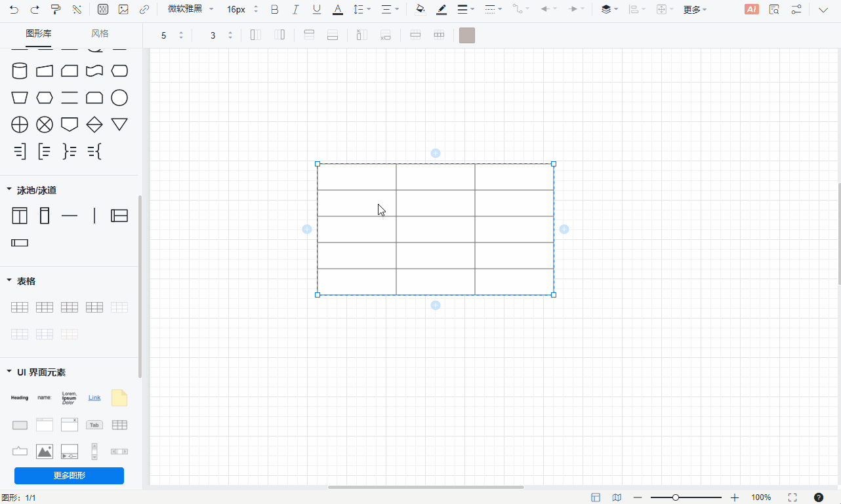Screen dimensions: 841x504
Task: Open the text alignment dropdown
Action: pos(390,10)
